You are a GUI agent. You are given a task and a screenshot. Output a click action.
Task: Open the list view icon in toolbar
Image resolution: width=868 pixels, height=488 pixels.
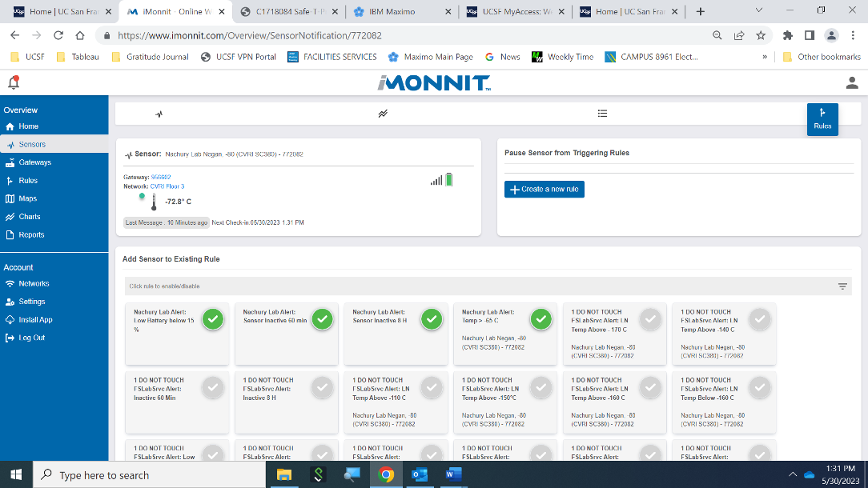tap(602, 114)
